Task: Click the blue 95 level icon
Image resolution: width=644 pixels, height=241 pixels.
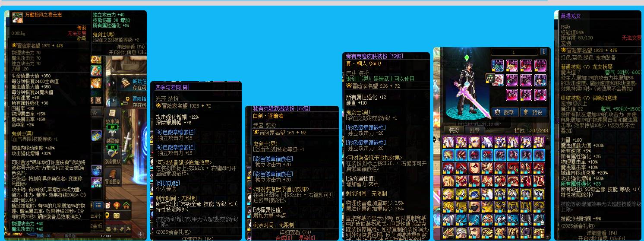Action: [x=96, y=135]
